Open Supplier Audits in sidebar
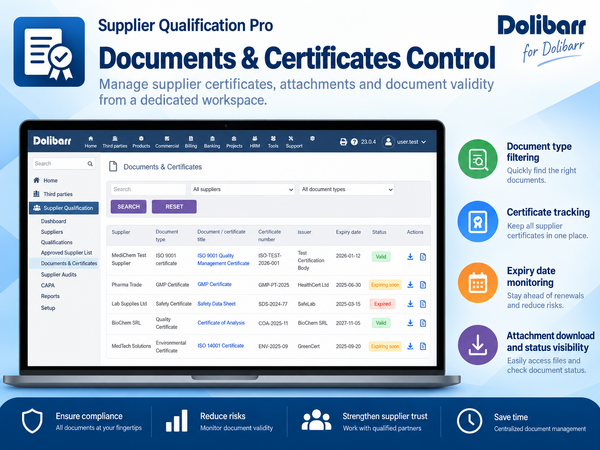Viewport: 600px width, 450px height. pyautogui.click(x=59, y=274)
